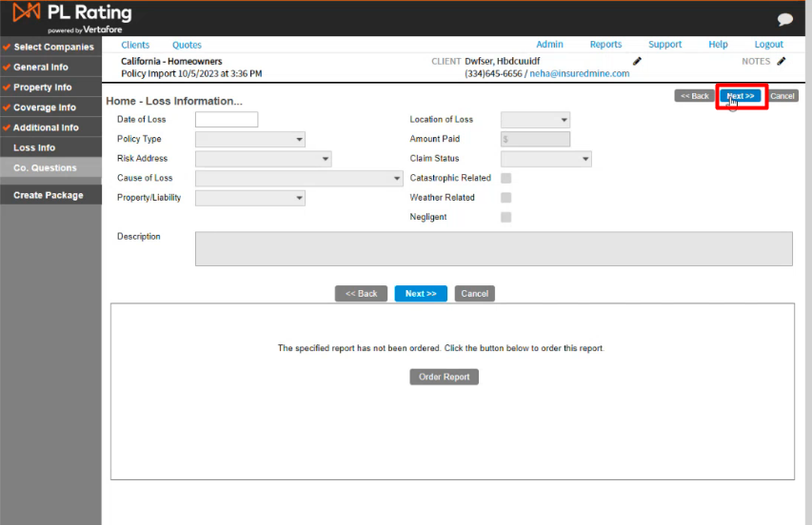Screen dimensions: 812x525
Task: Click the Description text area
Action: point(493,249)
